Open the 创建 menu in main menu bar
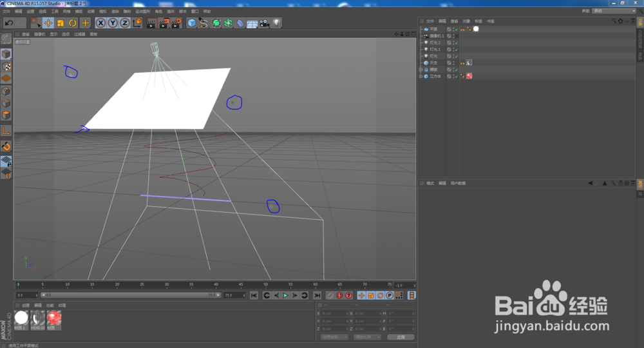This screenshot has width=644, height=348. [30, 12]
